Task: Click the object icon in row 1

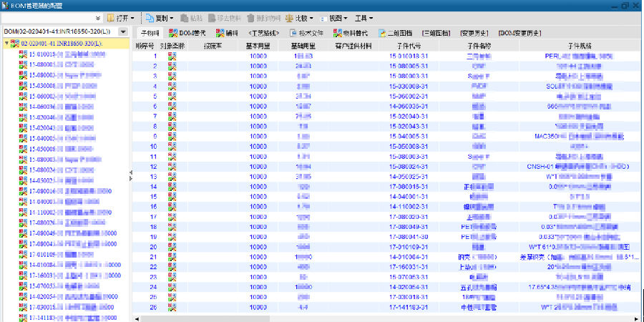Action: click(172, 55)
